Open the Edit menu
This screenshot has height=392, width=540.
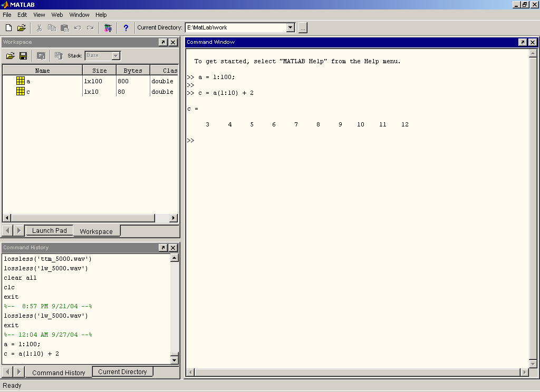point(22,15)
